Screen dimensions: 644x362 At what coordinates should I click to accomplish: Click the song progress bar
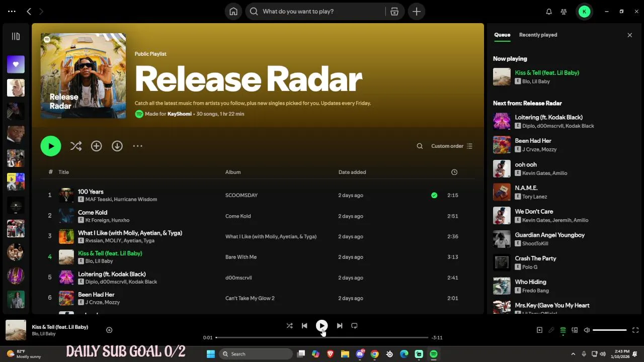coord(322,337)
